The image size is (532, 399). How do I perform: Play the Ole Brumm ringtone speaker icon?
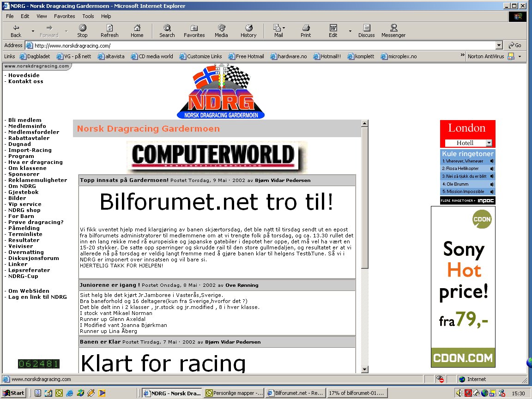[x=492, y=184]
